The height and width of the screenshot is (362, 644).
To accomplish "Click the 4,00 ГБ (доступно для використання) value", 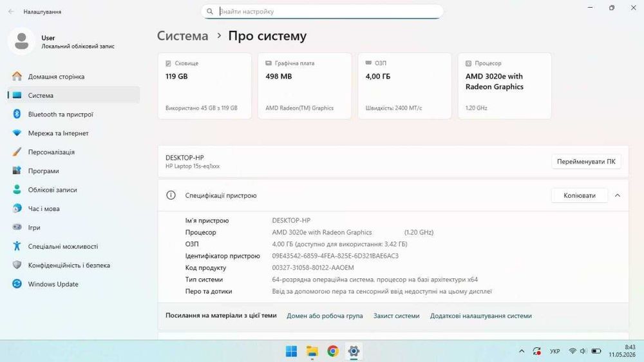I will (339, 244).
